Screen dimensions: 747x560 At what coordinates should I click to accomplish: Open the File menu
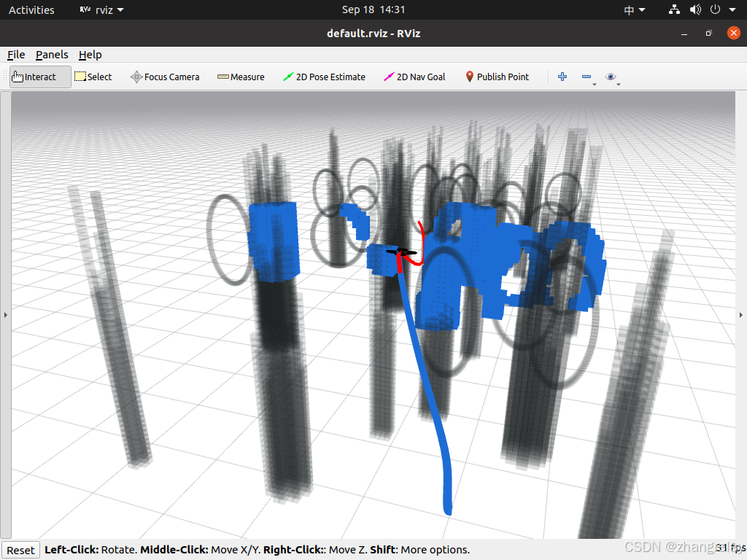(16, 55)
